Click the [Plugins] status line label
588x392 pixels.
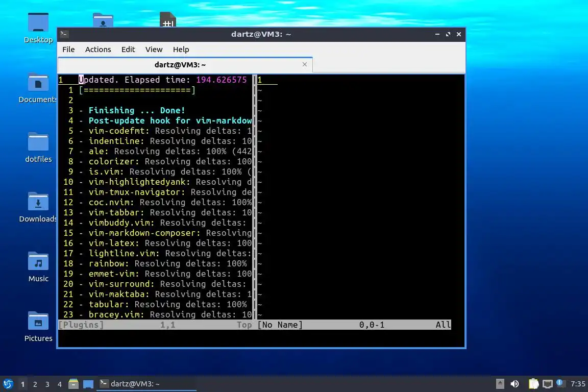81,325
